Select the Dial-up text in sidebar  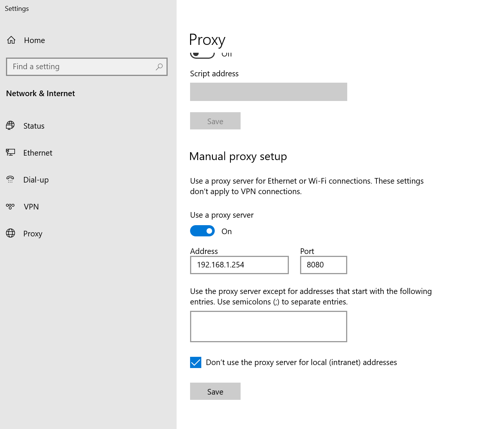pyautogui.click(x=36, y=180)
